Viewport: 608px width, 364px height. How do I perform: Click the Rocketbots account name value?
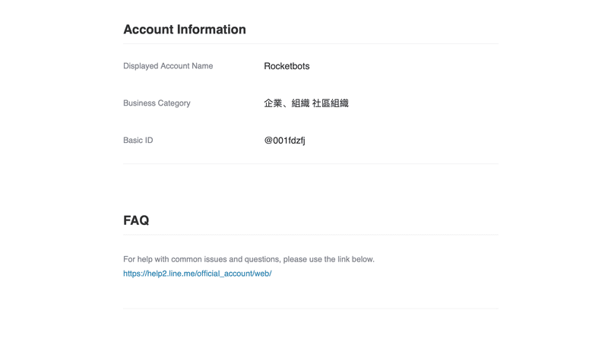[287, 66]
